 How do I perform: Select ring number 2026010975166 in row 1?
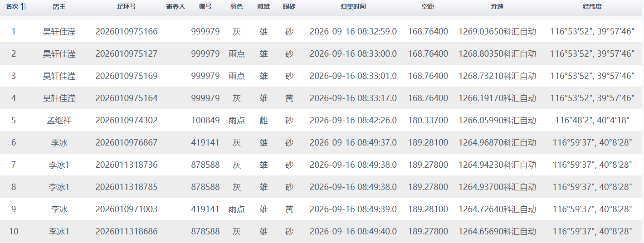coord(127,31)
